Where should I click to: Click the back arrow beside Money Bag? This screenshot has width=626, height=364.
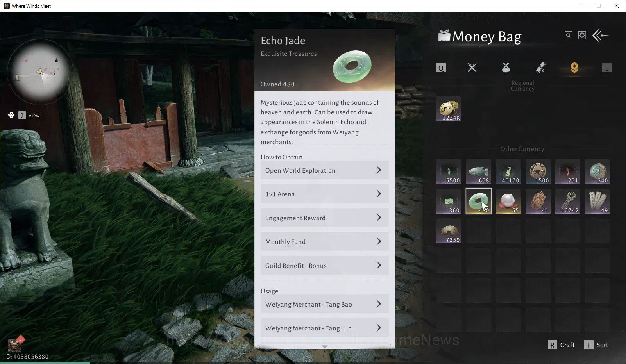click(x=600, y=36)
